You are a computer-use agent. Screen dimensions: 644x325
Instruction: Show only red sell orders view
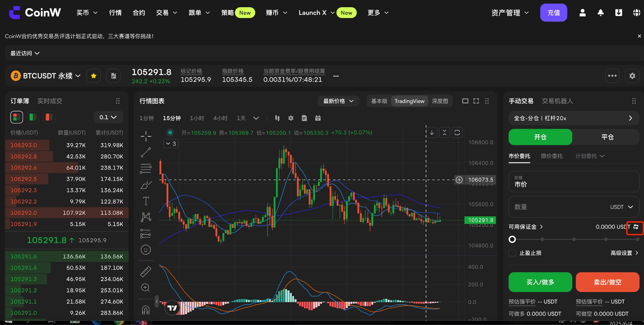point(49,117)
